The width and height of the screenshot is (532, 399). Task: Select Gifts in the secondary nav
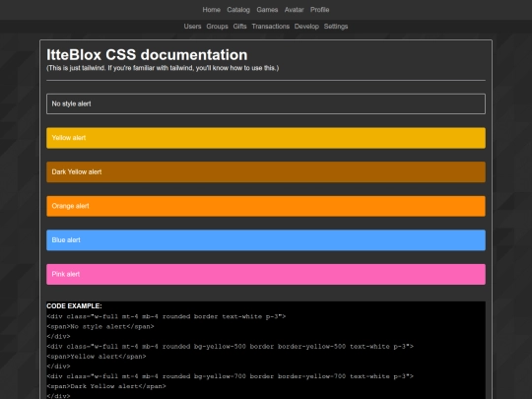[239, 27]
